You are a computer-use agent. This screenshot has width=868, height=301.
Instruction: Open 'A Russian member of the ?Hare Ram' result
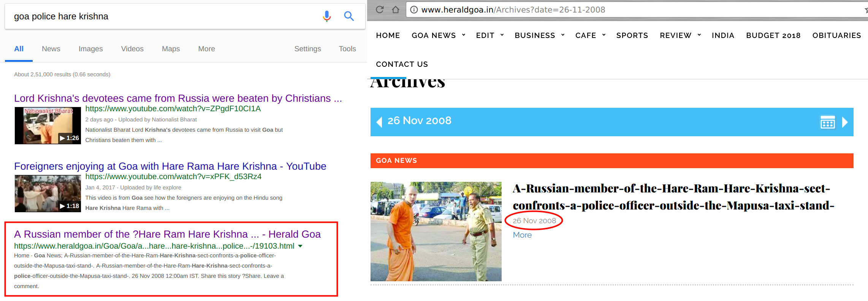click(167, 234)
